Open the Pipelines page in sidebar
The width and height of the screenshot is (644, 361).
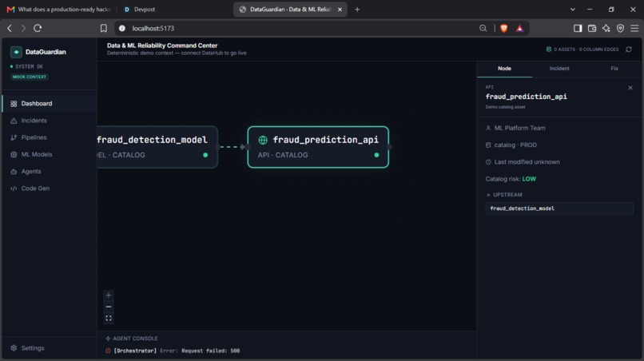(50, 137)
